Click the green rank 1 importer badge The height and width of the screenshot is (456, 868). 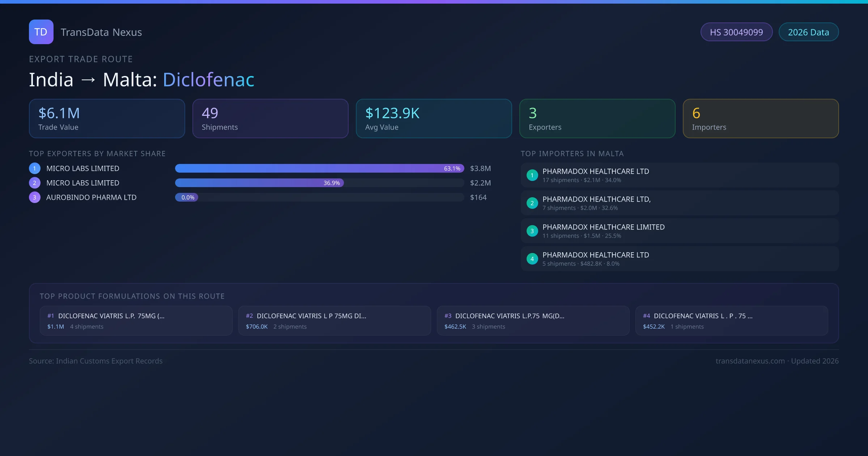point(532,175)
